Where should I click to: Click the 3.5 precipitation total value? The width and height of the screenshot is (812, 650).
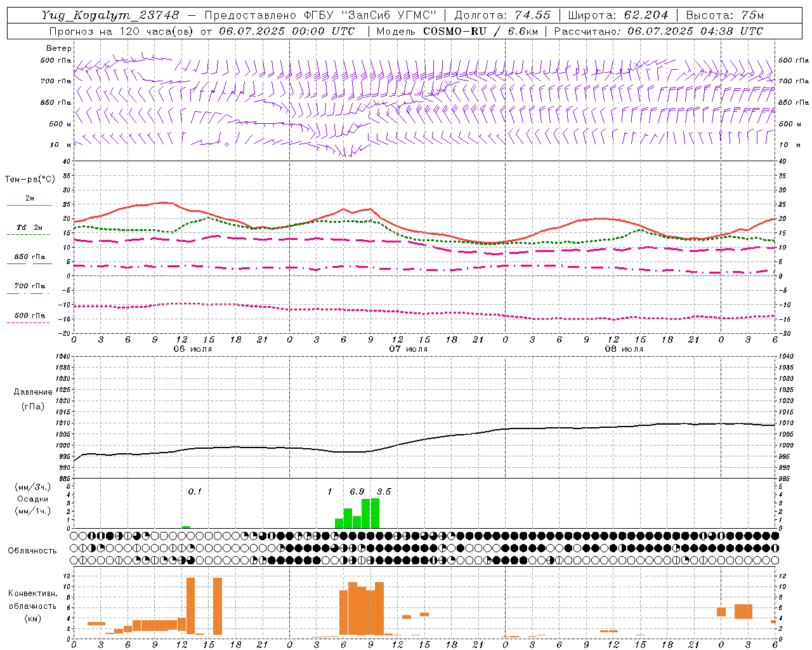pos(384,492)
